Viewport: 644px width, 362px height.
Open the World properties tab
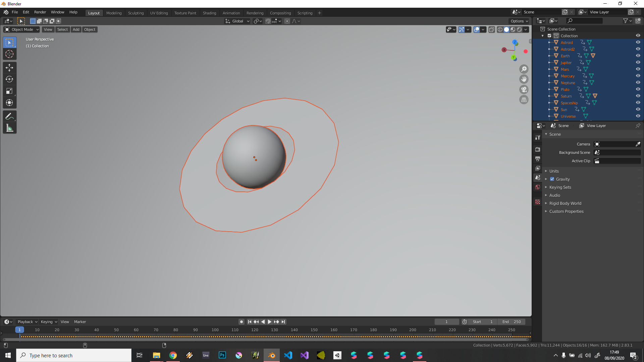pos(538,187)
